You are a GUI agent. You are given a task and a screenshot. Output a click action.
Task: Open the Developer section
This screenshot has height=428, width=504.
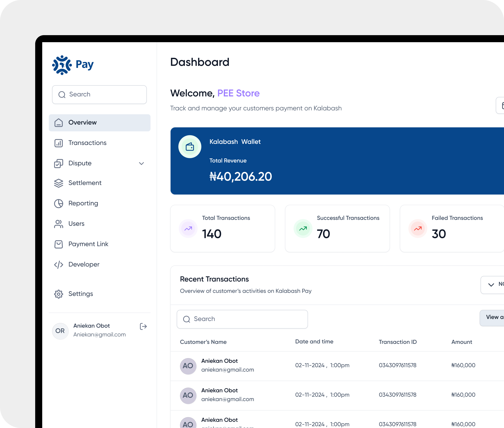pyautogui.click(x=100, y=265)
